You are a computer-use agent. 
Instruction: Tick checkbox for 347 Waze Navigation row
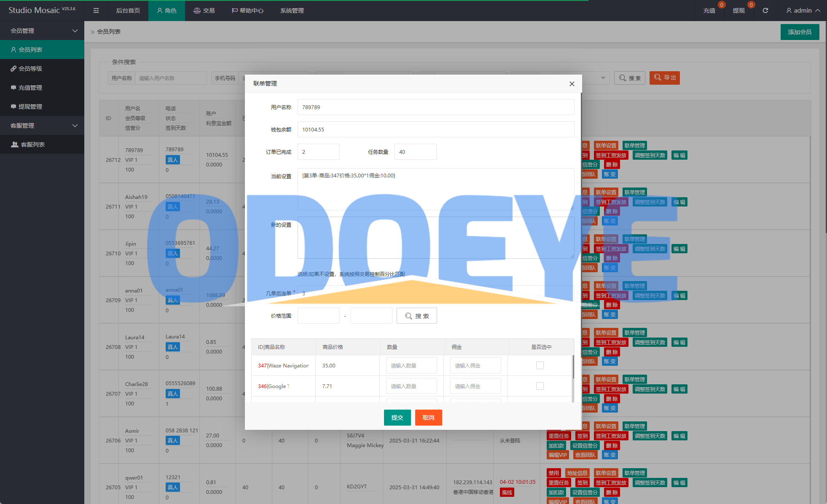click(x=540, y=365)
